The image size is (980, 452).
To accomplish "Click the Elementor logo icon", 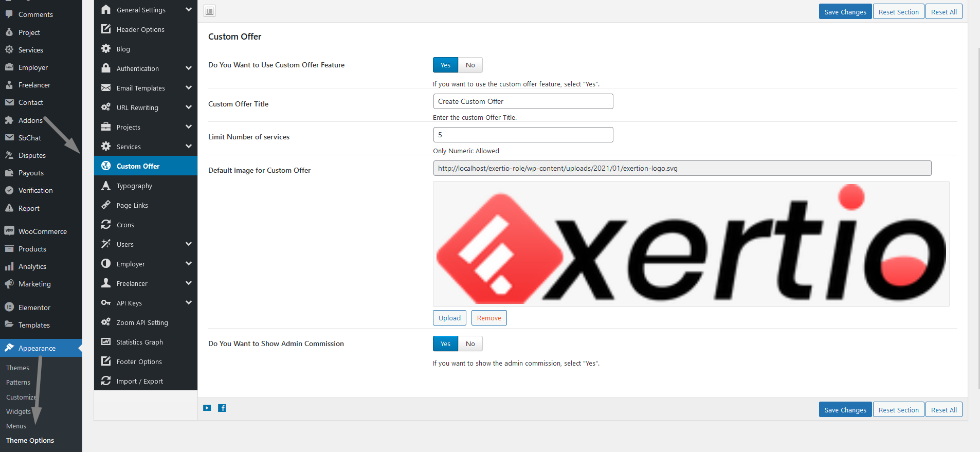I will 9,307.
